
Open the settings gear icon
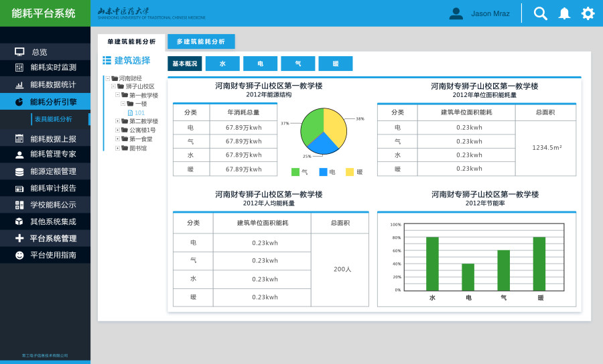[588, 13]
